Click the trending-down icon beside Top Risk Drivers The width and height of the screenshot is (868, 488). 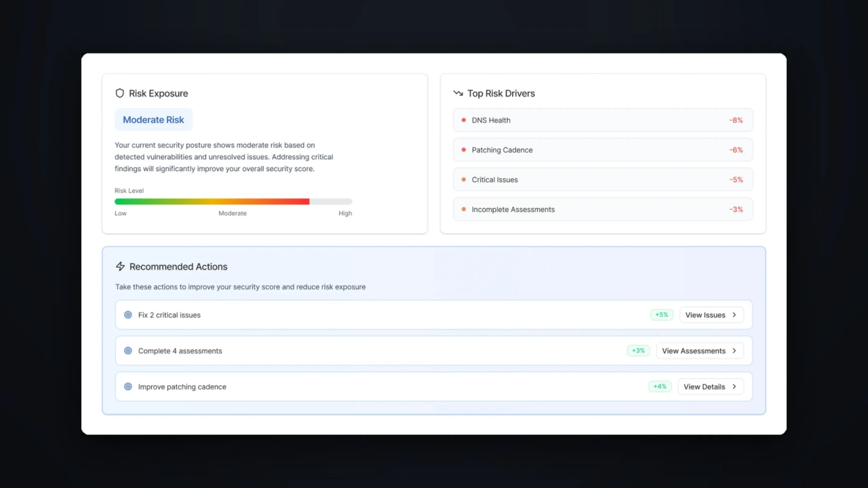click(x=458, y=93)
